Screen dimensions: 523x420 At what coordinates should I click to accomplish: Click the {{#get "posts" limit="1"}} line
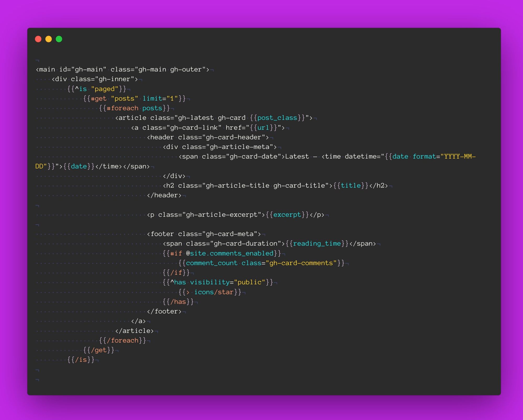134,99
